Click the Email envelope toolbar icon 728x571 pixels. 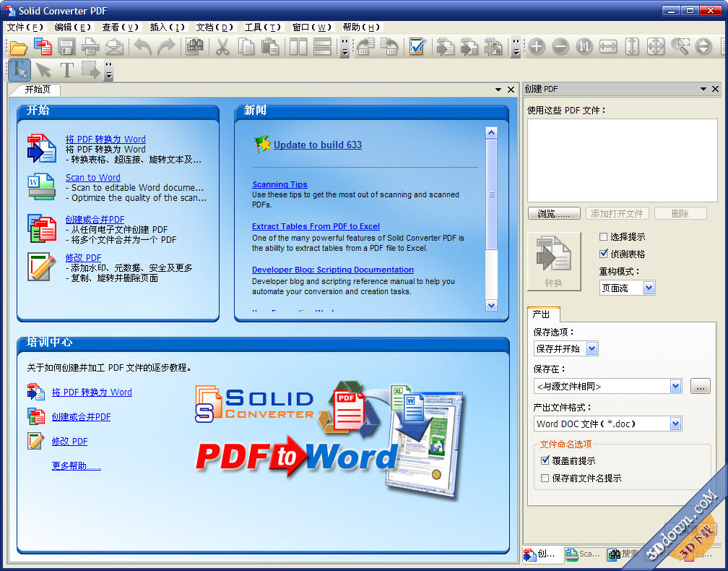coord(114,47)
